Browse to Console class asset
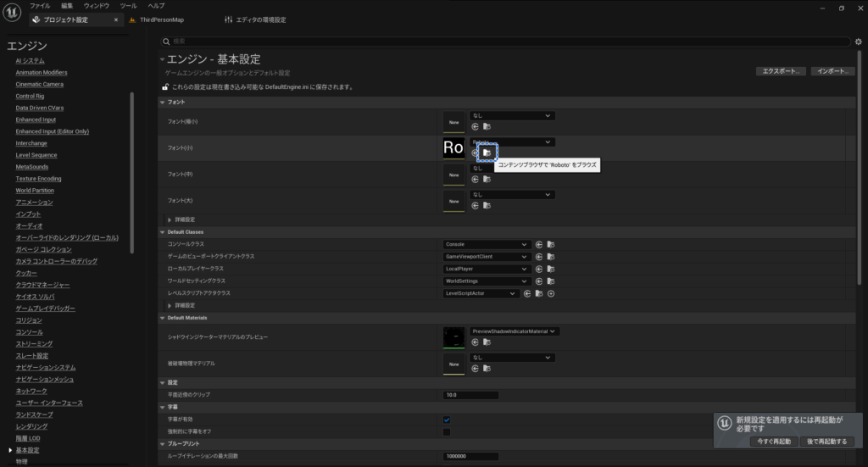This screenshot has width=868, height=467. tap(551, 245)
